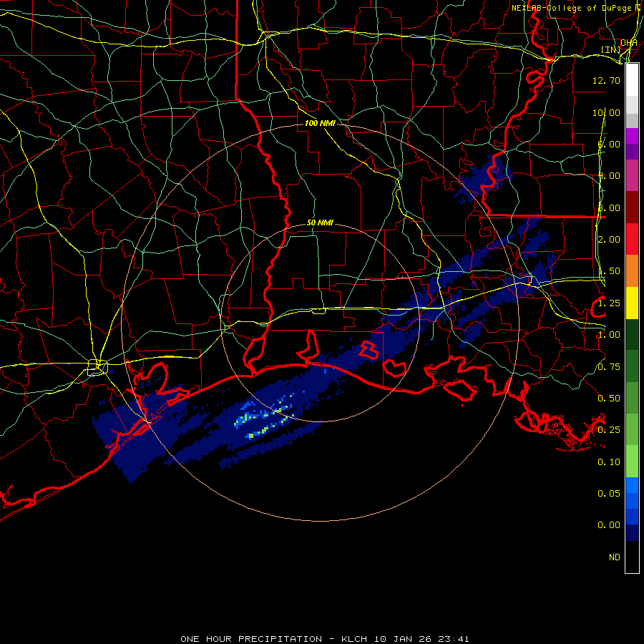Click the 10.00 scale value
The image size is (644, 644).
click(606, 112)
